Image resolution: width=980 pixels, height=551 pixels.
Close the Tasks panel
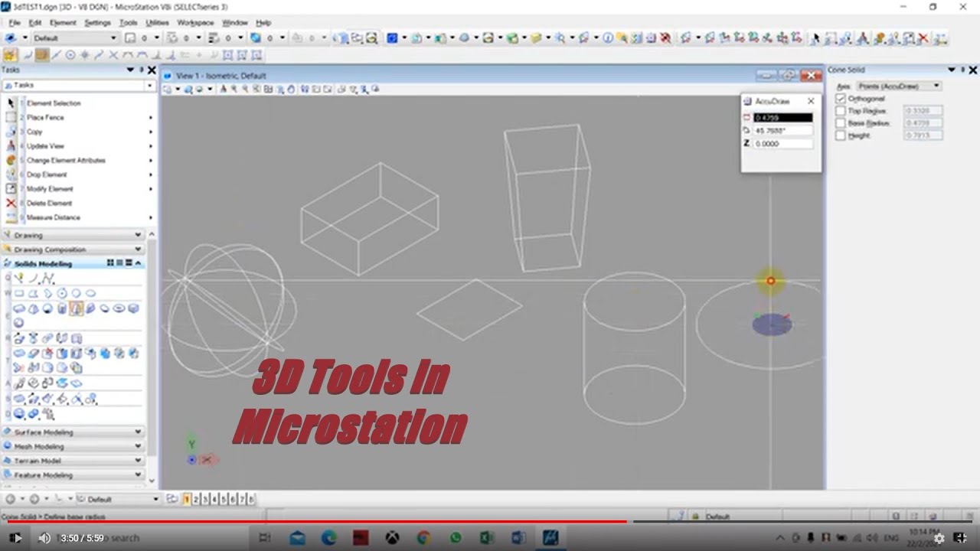tap(152, 70)
